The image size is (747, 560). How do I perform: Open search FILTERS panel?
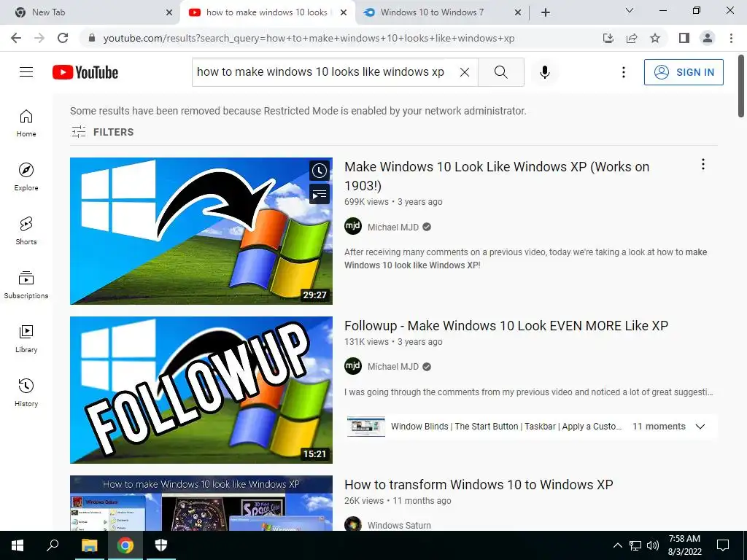(102, 132)
